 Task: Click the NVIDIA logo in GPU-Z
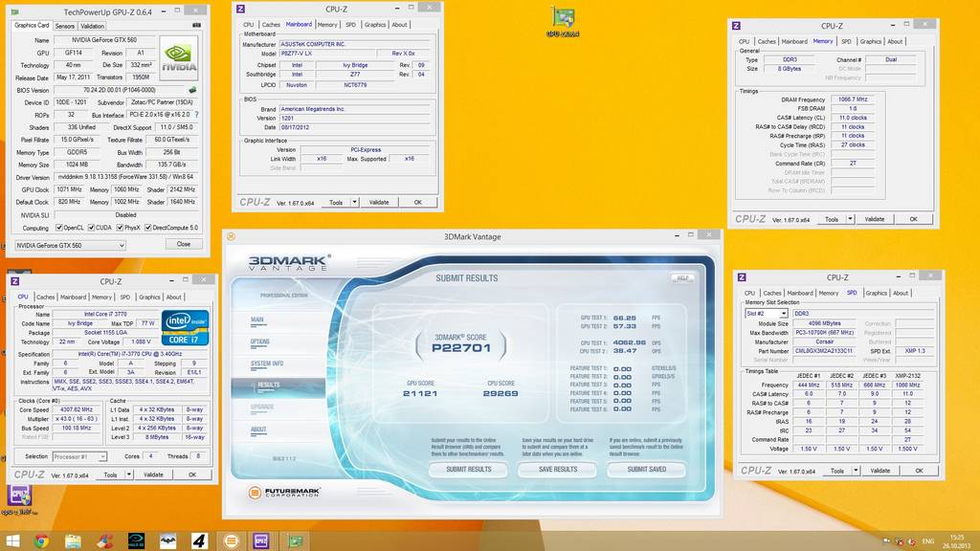(x=179, y=58)
